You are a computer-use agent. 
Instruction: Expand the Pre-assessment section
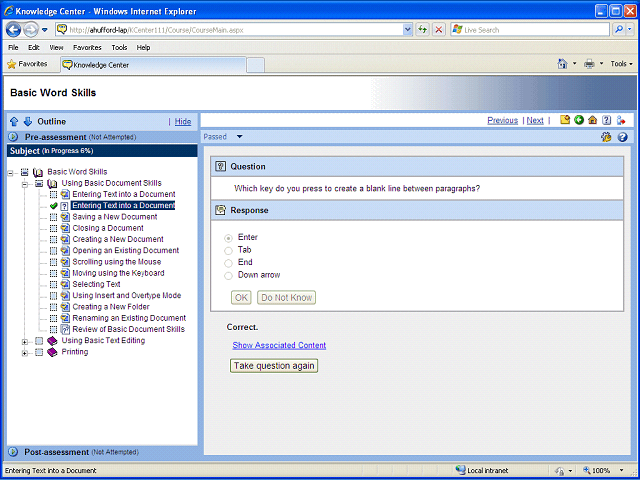click(x=13, y=137)
